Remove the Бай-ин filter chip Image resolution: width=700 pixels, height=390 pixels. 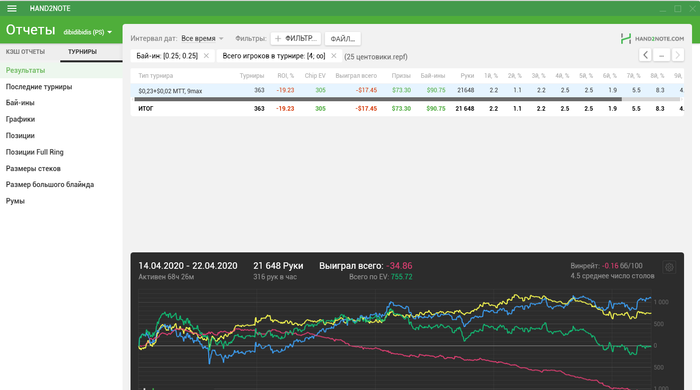pos(206,56)
